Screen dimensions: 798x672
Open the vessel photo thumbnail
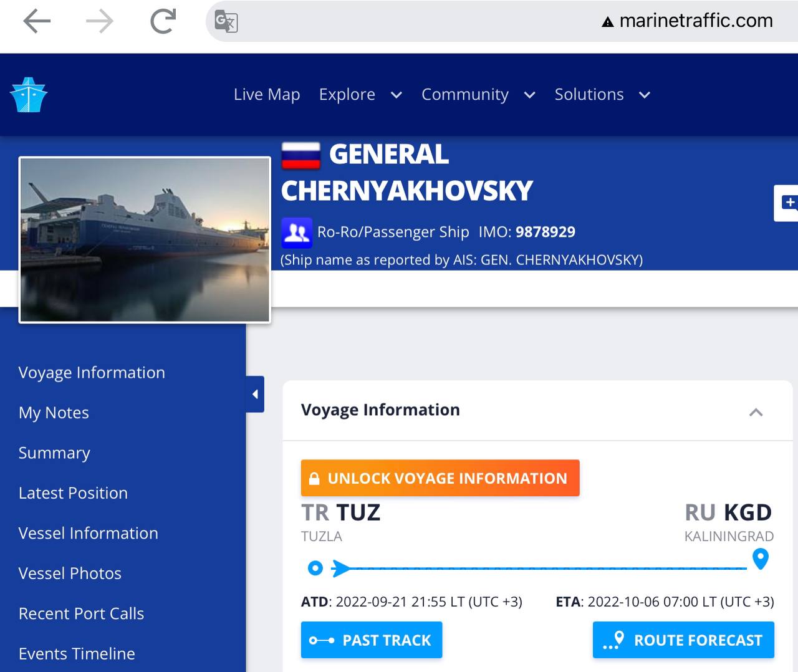pos(145,240)
